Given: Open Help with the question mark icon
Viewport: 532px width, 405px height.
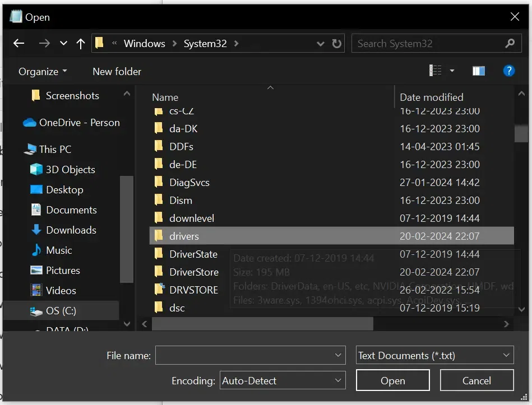Looking at the screenshot, I should pos(508,71).
